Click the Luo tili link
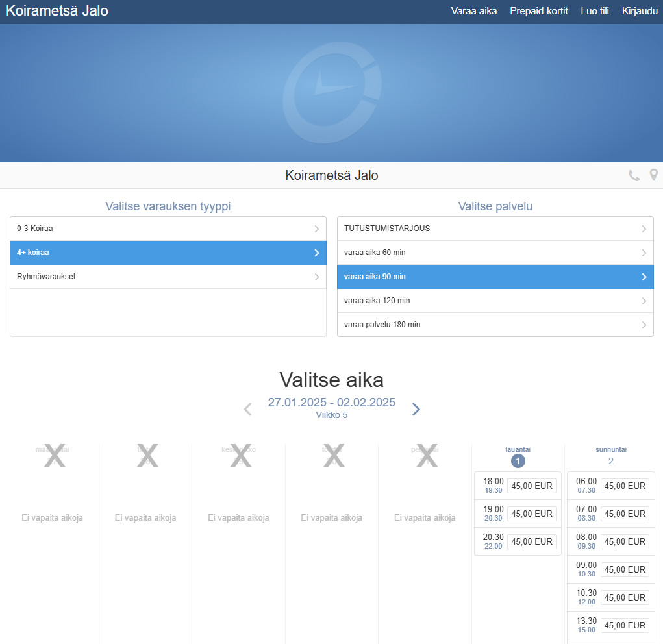The width and height of the screenshot is (663, 644). [595, 11]
